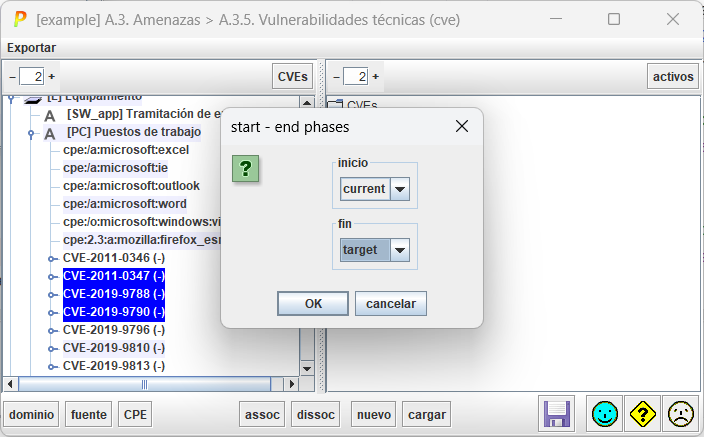The width and height of the screenshot is (704, 437).
Task: Expand CVE-2019-9788 node
Action: click(53, 295)
